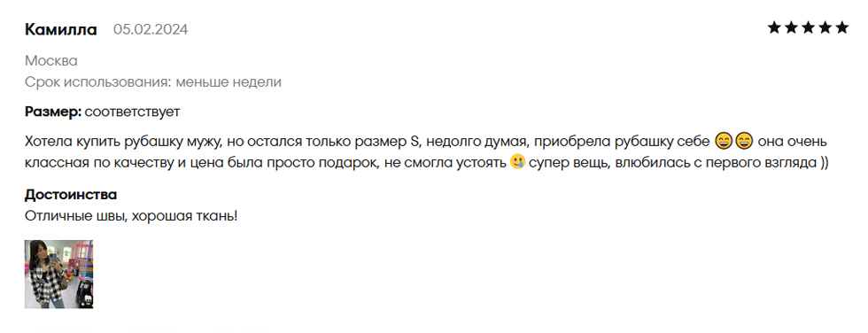Click the second grinning emoji before "она очень"
Viewport: 868px width, 333px height.
point(745,142)
